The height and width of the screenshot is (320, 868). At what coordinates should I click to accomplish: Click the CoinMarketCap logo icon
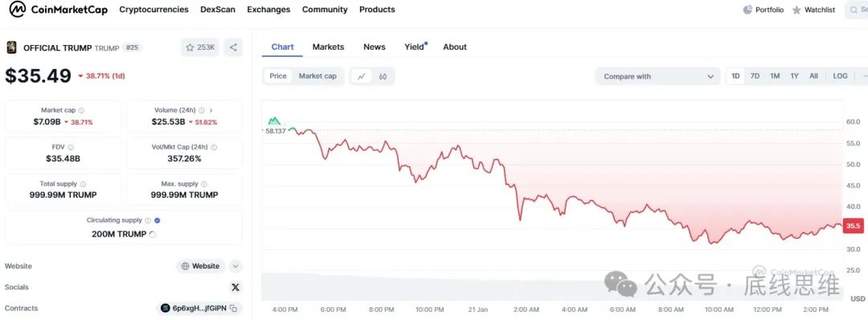pyautogui.click(x=17, y=10)
